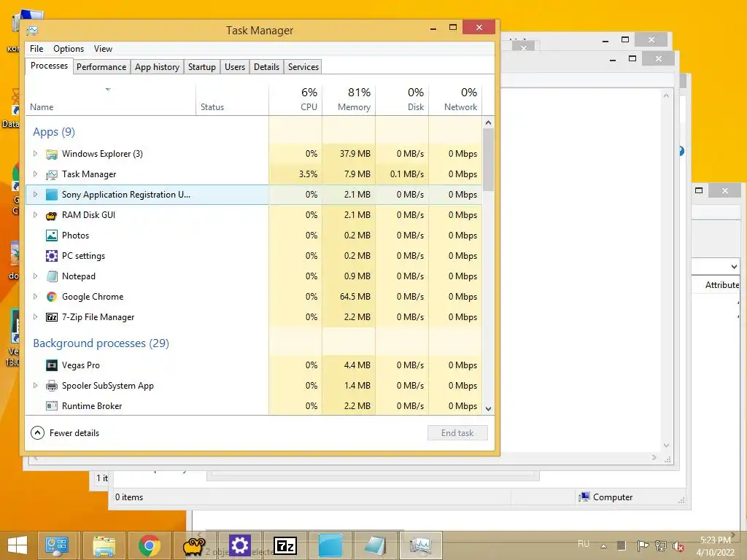Open RAM Disk ram icon in taskbar
Image resolution: width=747 pixels, height=560 pixels.
[194, 545]
